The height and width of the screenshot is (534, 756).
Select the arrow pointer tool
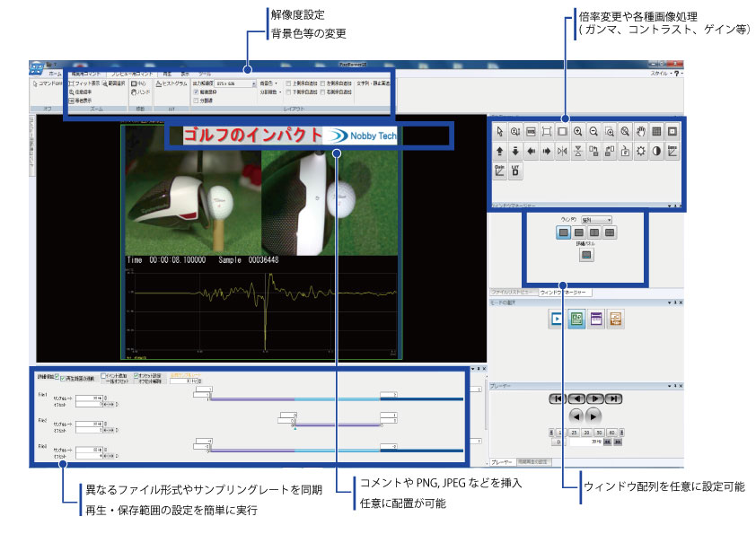[499, 131]
